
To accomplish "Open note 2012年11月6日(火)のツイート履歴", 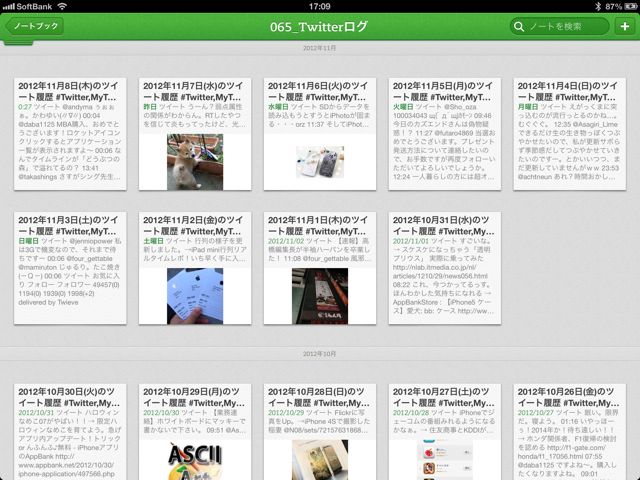I will click(x=320, y=134).
